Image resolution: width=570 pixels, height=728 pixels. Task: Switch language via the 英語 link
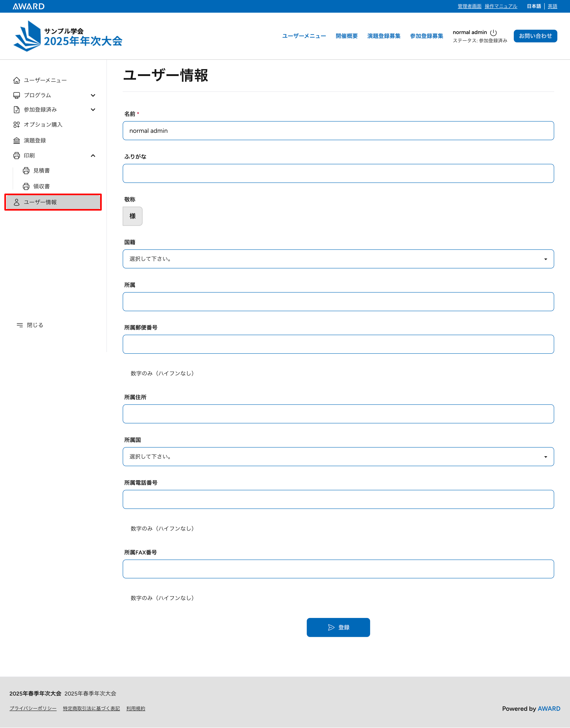(552, 6)
